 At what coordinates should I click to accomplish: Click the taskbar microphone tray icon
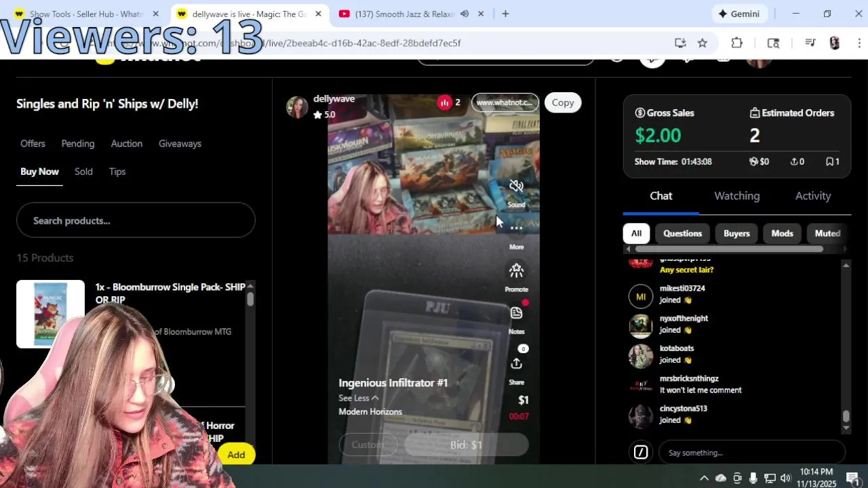click(753, 478)
